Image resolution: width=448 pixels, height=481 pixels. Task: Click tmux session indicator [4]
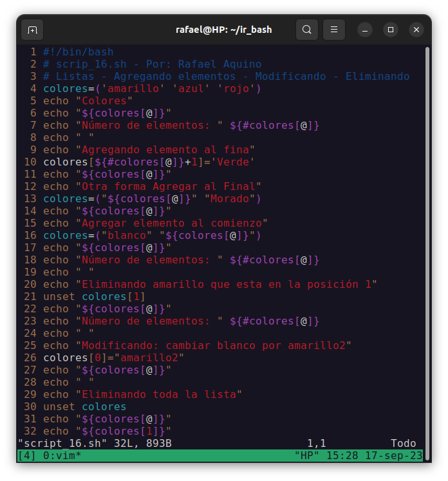click(27, 456)
